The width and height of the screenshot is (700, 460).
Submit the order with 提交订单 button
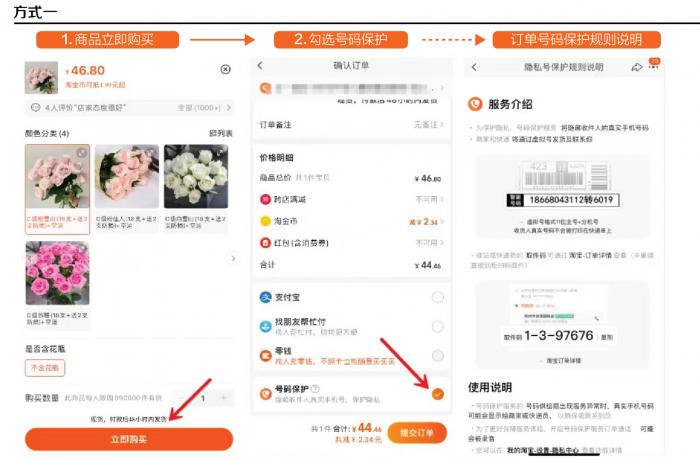(x=417, y=433)
